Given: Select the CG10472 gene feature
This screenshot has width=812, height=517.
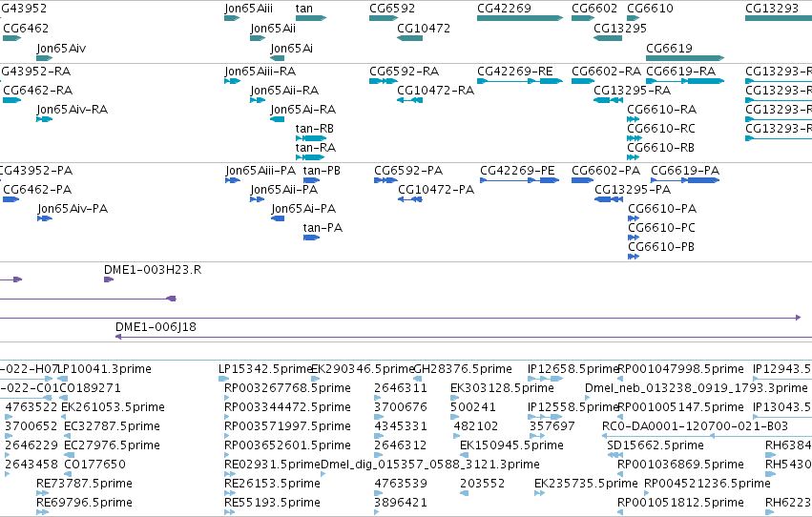Looking at the screenshot, I should [x=409, y=38].
